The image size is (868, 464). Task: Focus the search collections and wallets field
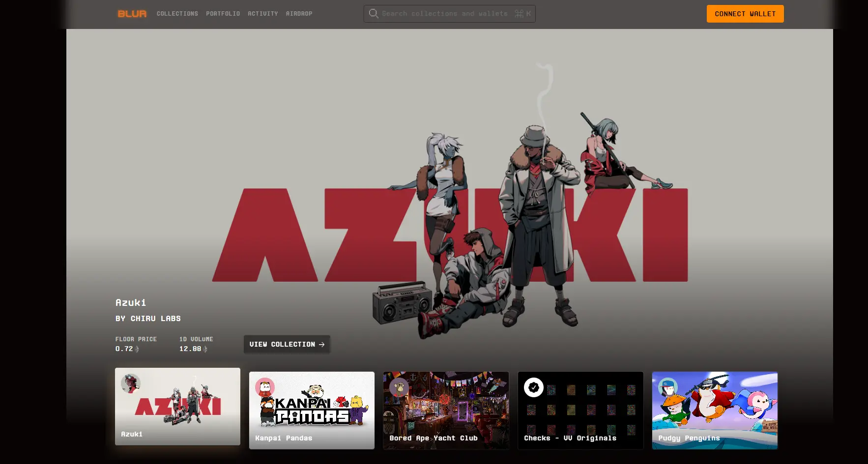point(444,14)
